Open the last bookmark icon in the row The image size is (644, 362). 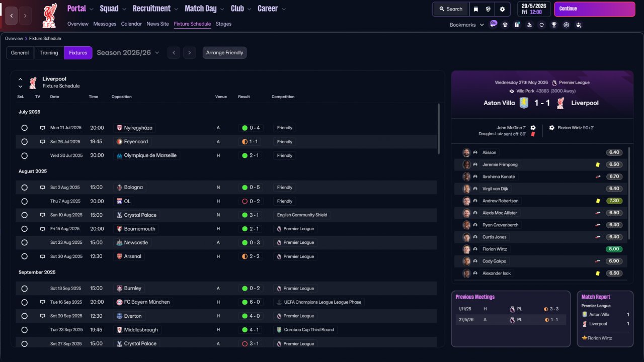tap(579, 25)
